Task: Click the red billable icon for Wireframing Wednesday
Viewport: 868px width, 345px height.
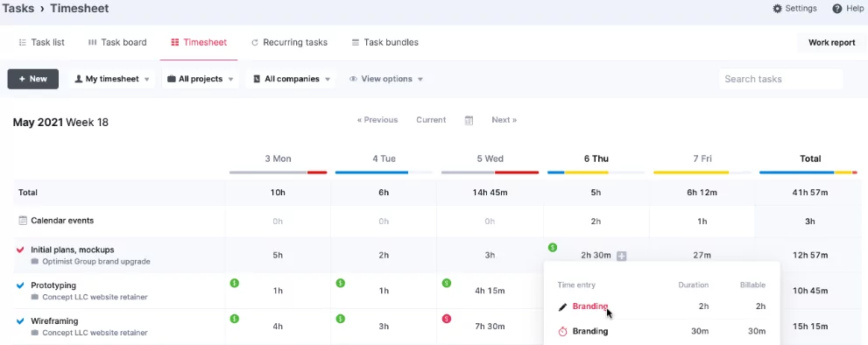Action: (447, 319)
